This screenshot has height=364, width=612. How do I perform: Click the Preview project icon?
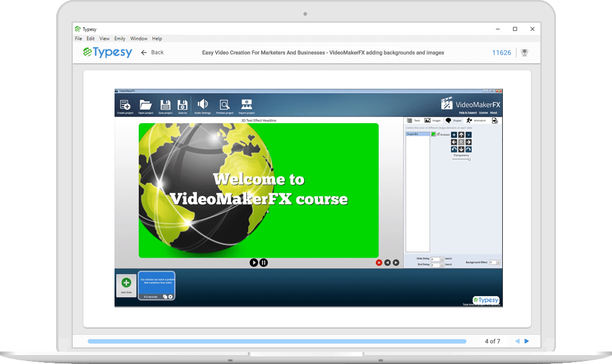click(x=224, y=105)
